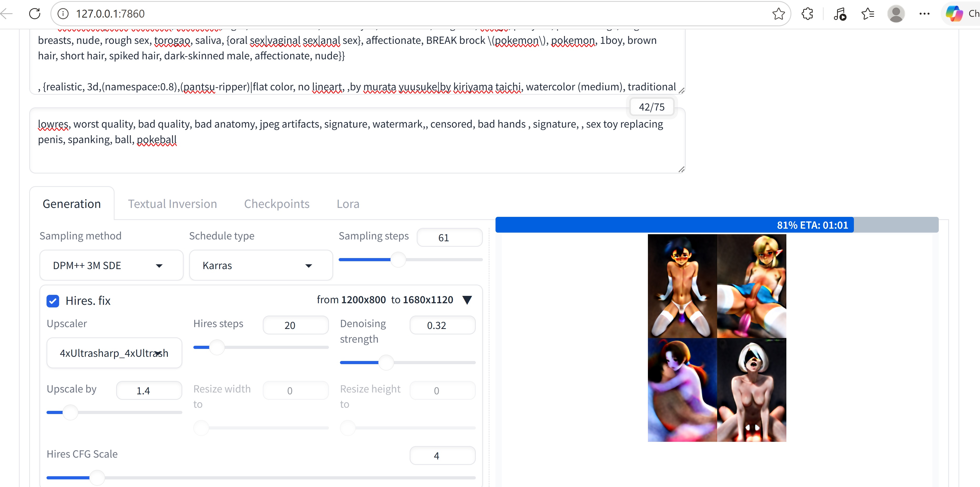Viewport: 980px width, 487px height.
Task: Click the Sampling steps slider handle
Action: coord(398,260)
